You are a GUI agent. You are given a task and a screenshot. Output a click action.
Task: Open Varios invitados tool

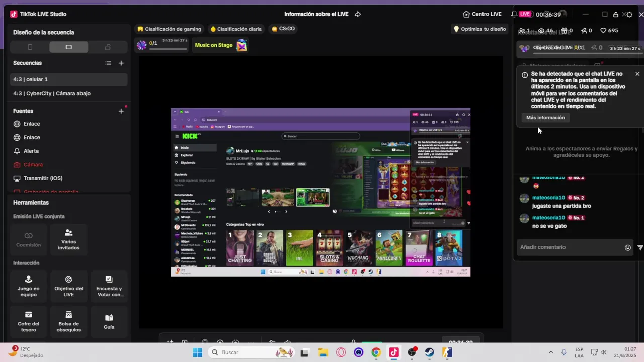69,240
